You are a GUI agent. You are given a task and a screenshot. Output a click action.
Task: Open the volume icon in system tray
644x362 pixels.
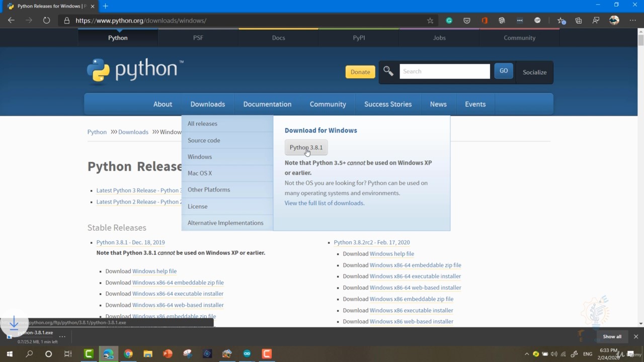tap(554, 354)
